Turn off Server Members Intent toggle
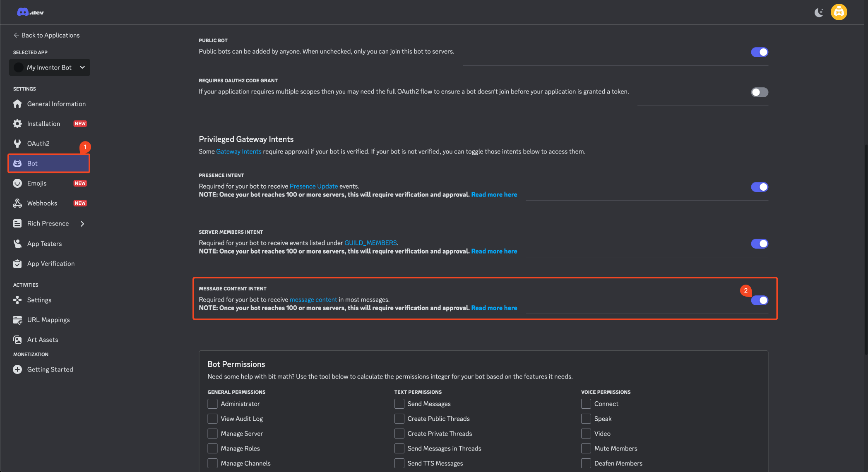This screenshot has width=868, height=472. click(x=760, y=244)
